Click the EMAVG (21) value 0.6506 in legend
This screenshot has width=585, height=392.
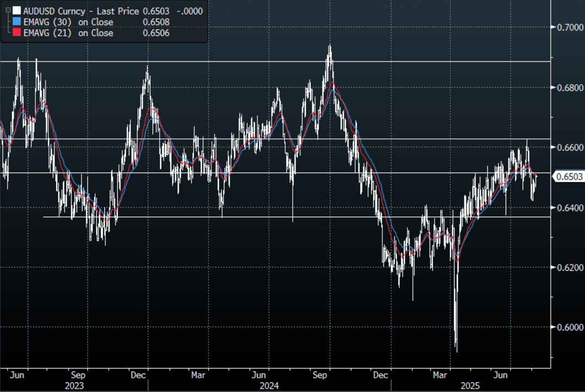click(154, 33)
